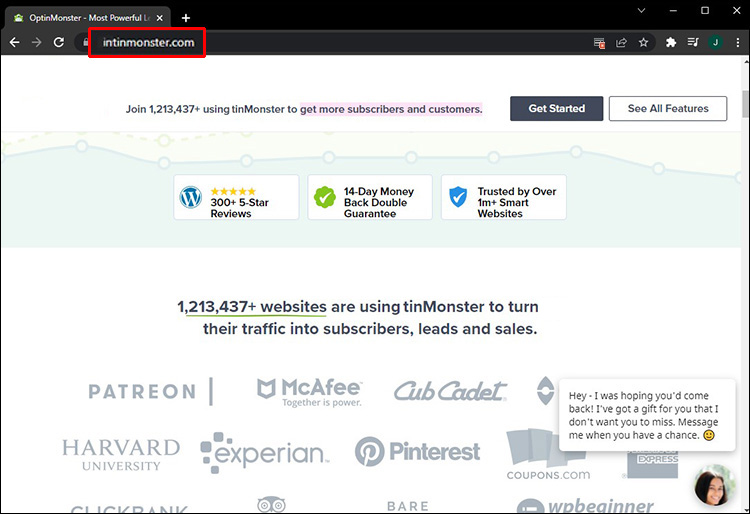Click the Harvard University logo
This screenshot has height=514, width=750.
click(121, 455)
